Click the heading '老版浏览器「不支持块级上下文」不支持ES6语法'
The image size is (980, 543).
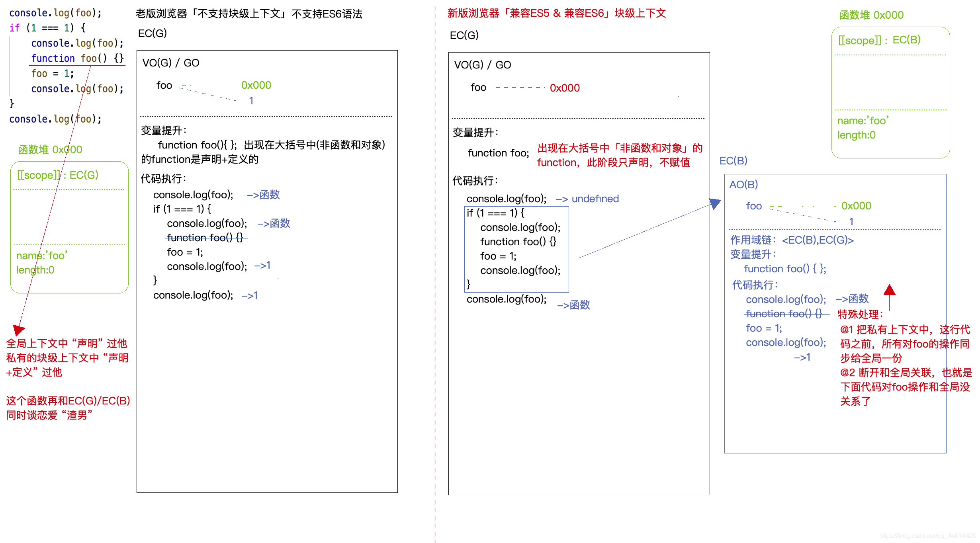[x=249, y=14]
